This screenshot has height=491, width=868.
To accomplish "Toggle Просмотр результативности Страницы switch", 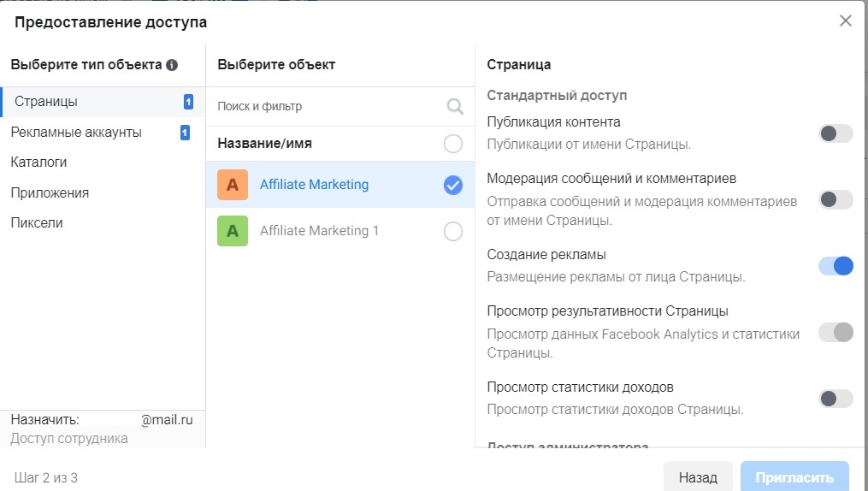I will [836, 332].
